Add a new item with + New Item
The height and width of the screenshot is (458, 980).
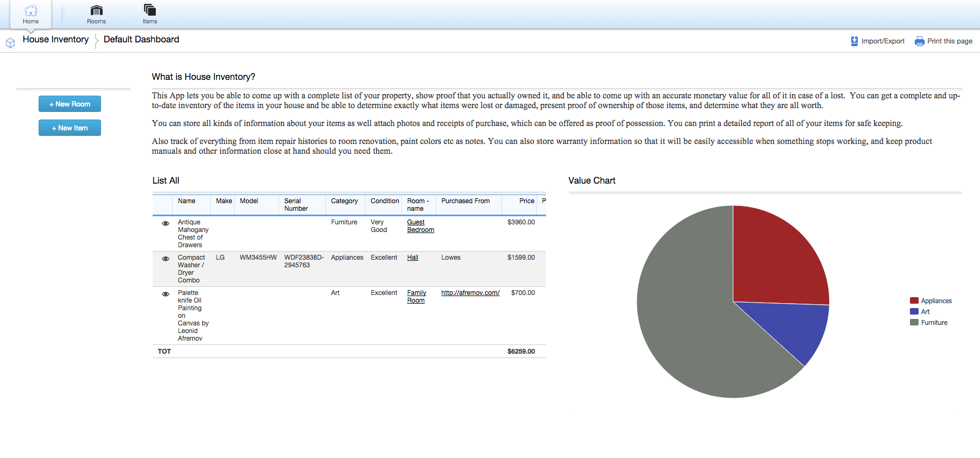[x=70, y=128]
